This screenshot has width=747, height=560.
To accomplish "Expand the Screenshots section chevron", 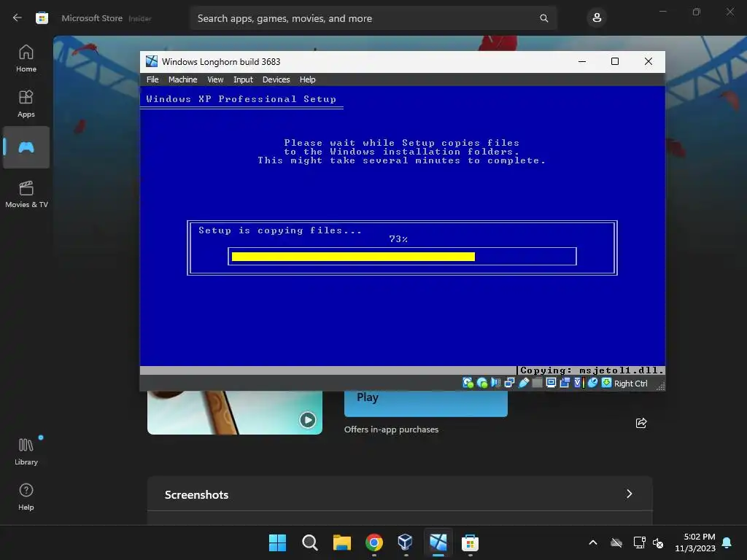I will pyautogui.click(x=629, y=494).
